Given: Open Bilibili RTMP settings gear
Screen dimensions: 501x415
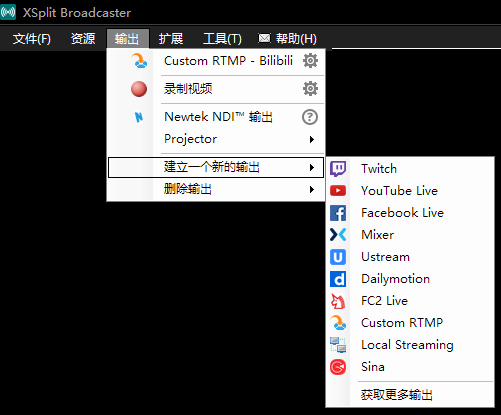Looking at the screenshot, I should (x=310, y=61).
